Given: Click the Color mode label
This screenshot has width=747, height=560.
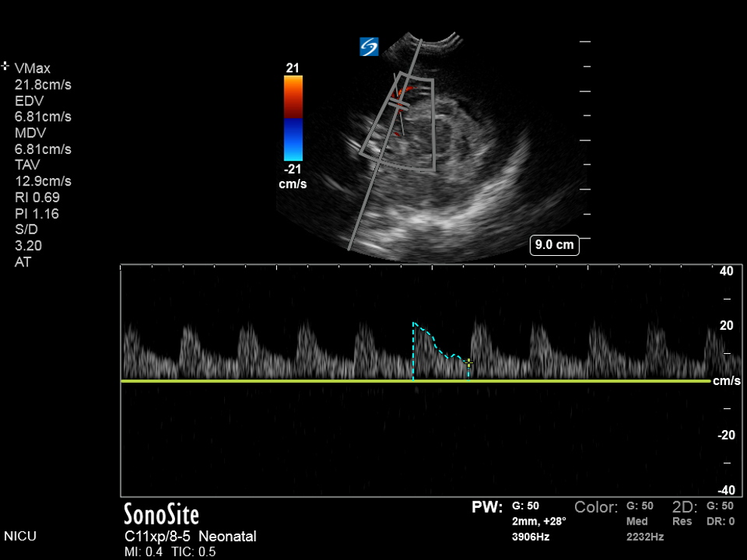Looking at the screenshot, I should [x=596, y=507].
